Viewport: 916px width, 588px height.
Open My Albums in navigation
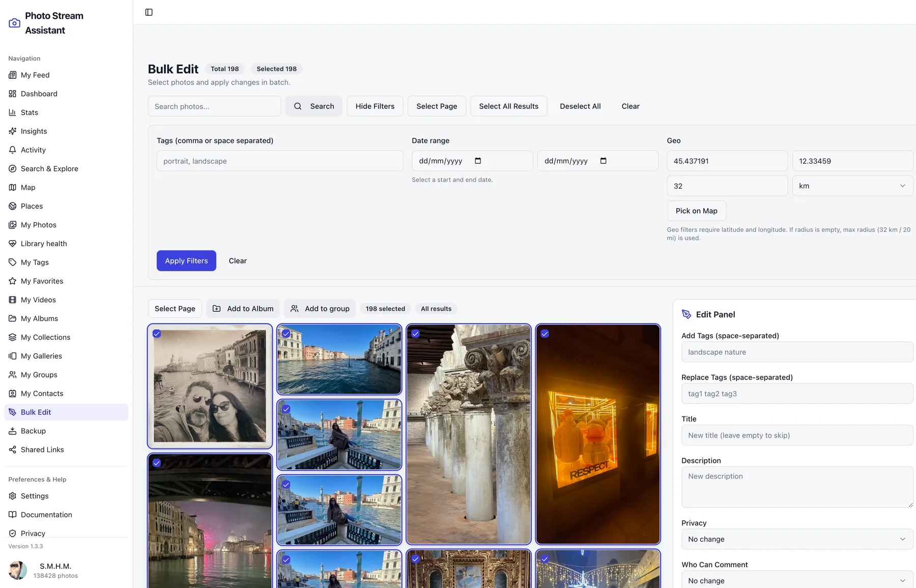pyautogui.click(x=66, y=318)
